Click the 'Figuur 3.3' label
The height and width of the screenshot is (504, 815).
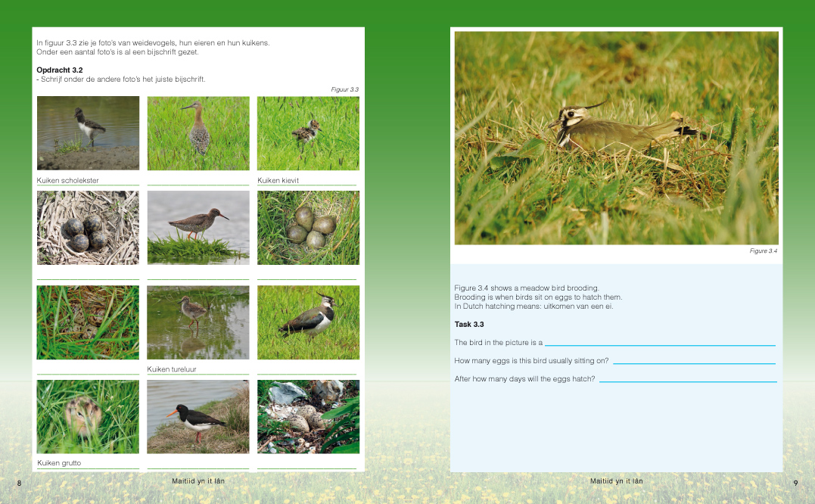(x=344, y=89)
